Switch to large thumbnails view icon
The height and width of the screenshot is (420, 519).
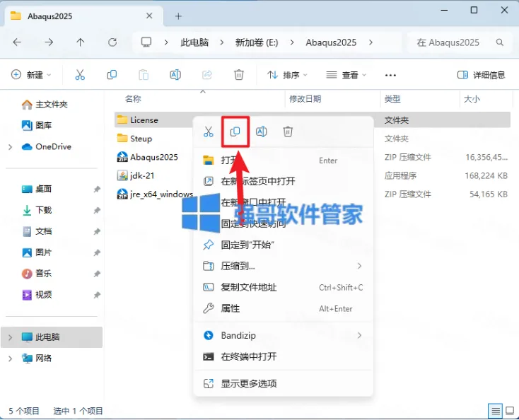coord(510,411)
